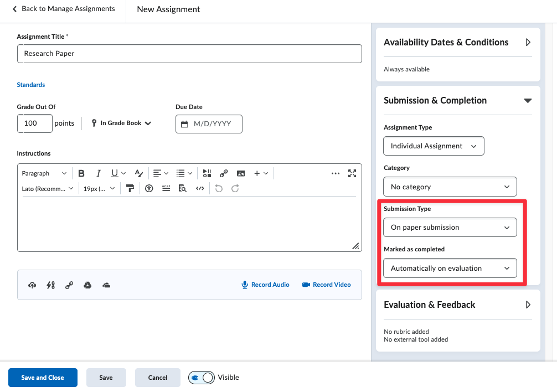The image size is (557, 392).
Task: Open the HTML source code editor
Action: click(200, 188)
